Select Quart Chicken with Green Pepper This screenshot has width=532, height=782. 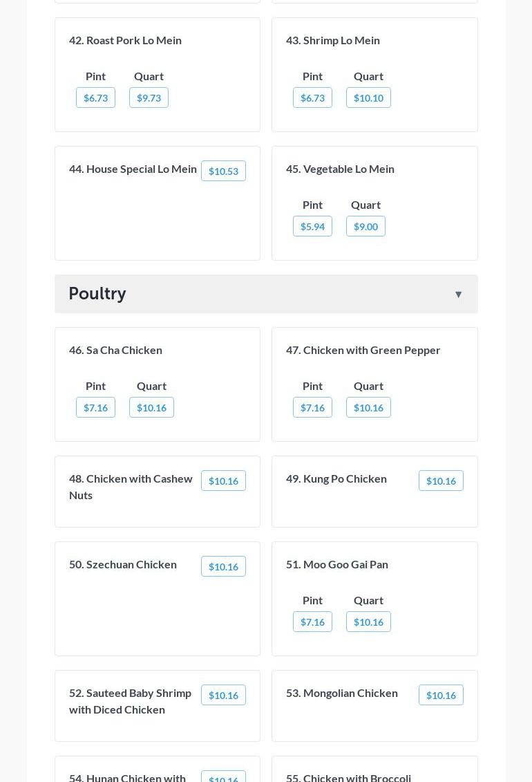point(368,407)
